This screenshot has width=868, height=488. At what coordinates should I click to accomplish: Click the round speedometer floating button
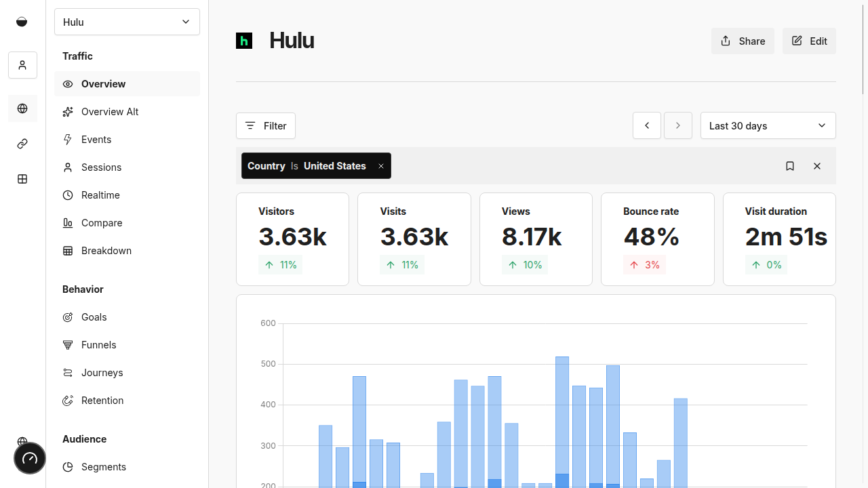pos(30,458)
